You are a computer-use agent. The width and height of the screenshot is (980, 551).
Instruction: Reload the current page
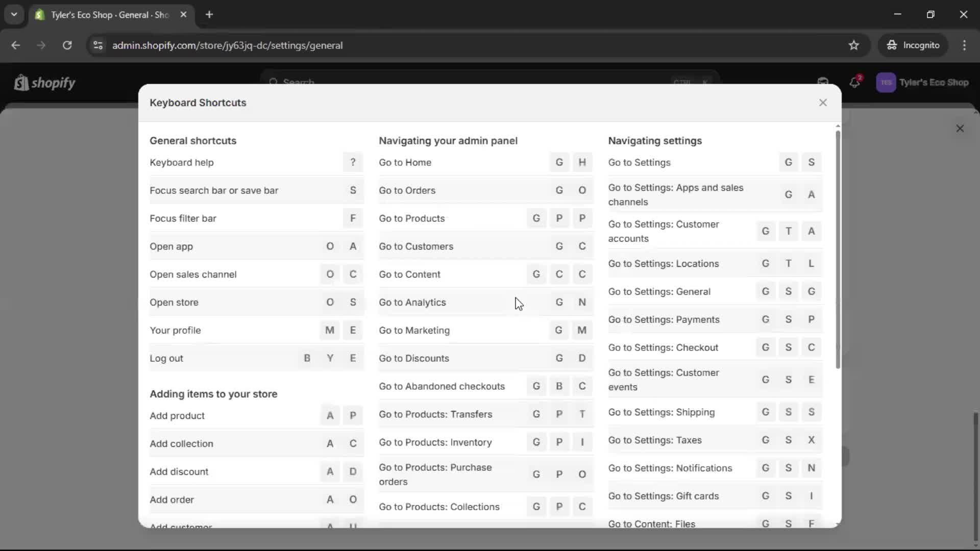[67, 45]
